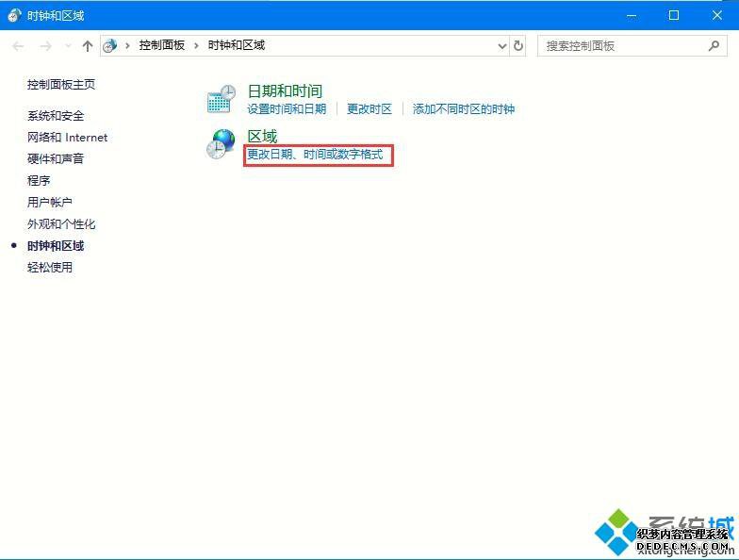
Task: Open the 硬件和声音 category
Action: tap(56, 158)
